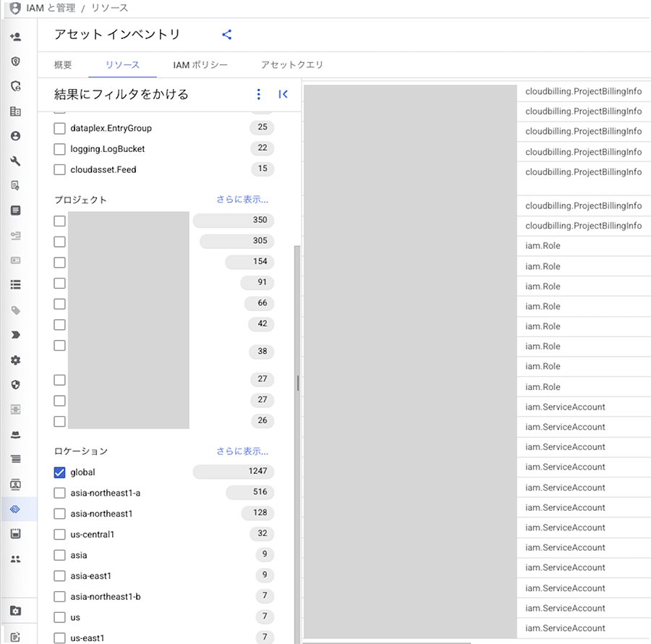Open the three-dot menu in filter panel header
The height and width of the screenshot is (644, 651).
coord(259,94)
